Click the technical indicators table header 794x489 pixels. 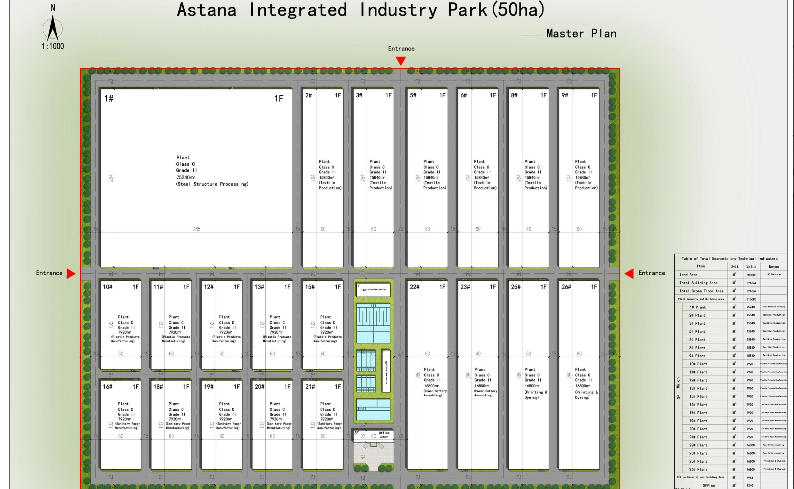click(729, 258)
